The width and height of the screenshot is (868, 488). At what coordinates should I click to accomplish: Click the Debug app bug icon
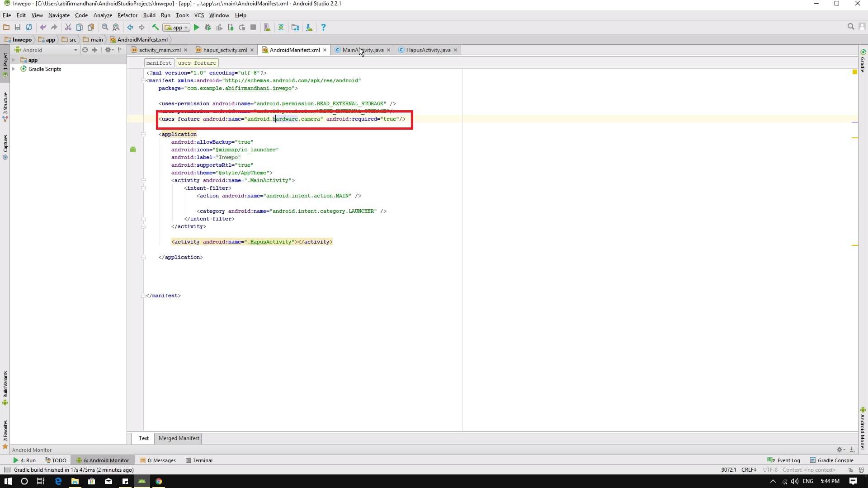tap(208, 28)
